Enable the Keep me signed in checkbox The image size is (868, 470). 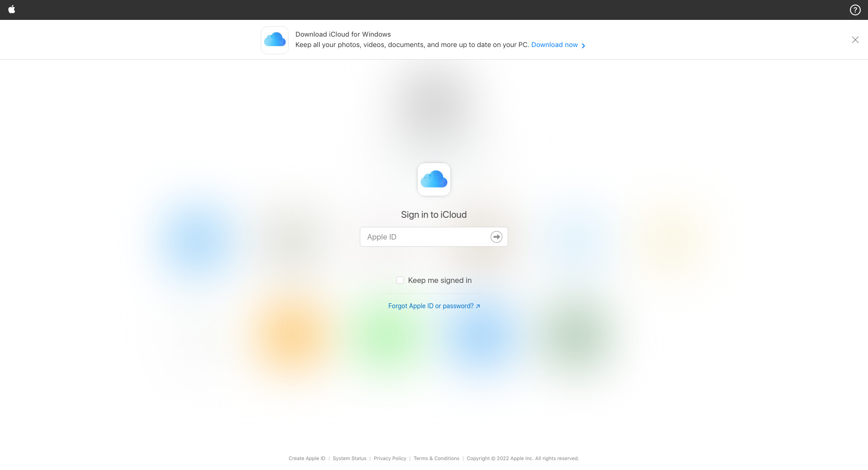click(x=400, y=280)
